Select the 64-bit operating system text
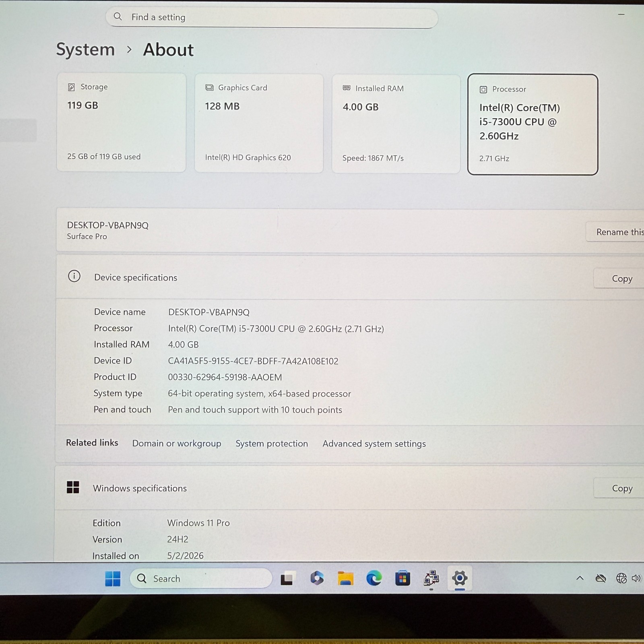The width and height of the screenshot is (644, 644). click(x=260, y=394)
